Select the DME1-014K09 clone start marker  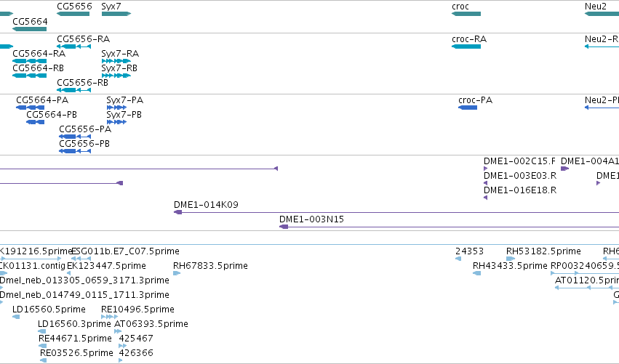pos(177,212)
